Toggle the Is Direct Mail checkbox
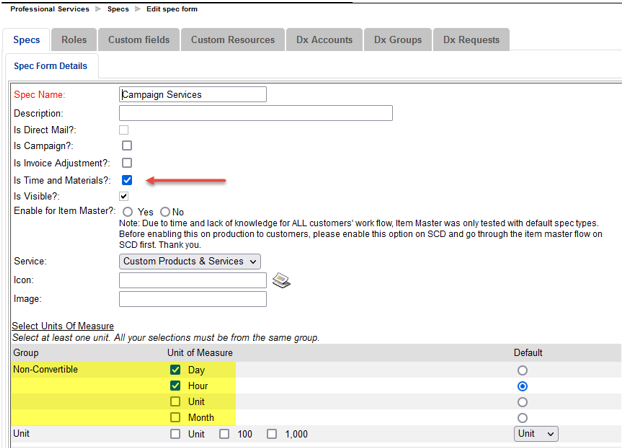Viewport: 627px width, 448px height. coord(124,130)
